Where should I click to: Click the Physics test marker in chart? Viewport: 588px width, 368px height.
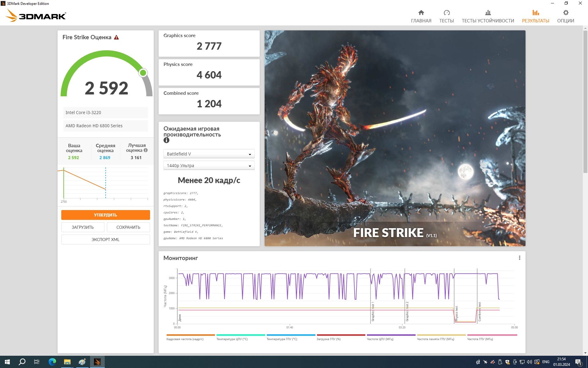click(x=456, y=313)
